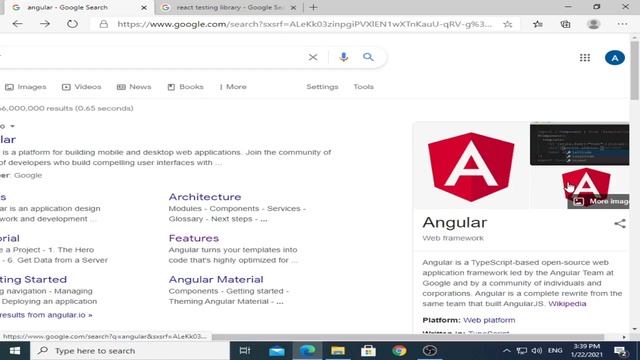Open Task View on the taskbar
The width and height of the screenshot is (640, 360).
pyautogui.click(x=244, y=351)
